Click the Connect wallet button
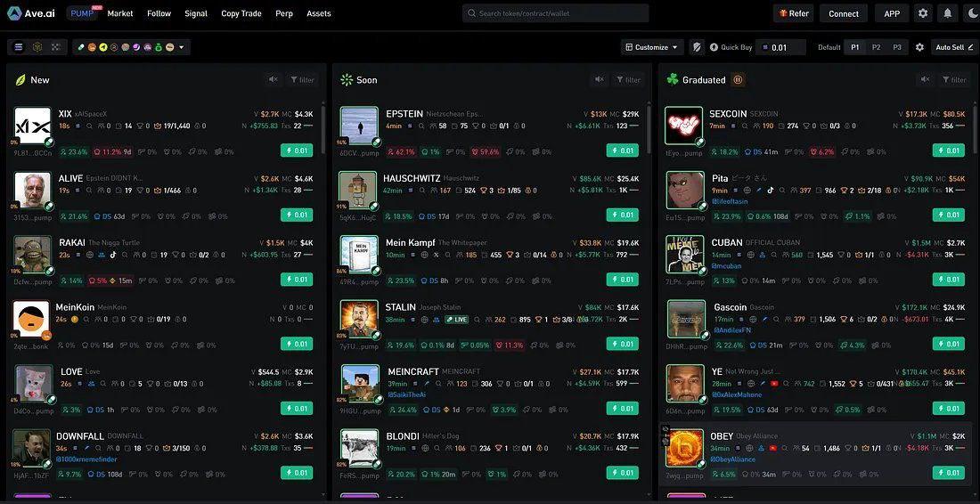This screenshot has height=504, width=980. (x=844, y=13)
